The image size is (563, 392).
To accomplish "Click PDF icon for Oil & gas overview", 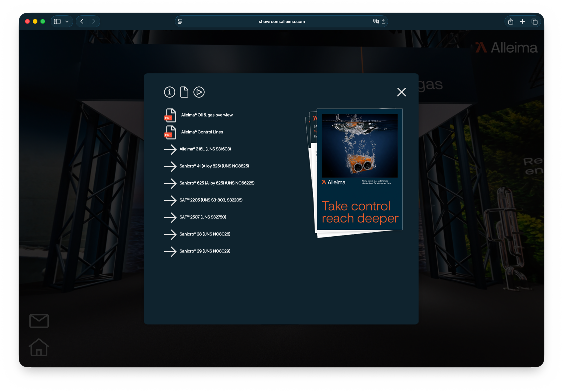I will click(170, 115).
